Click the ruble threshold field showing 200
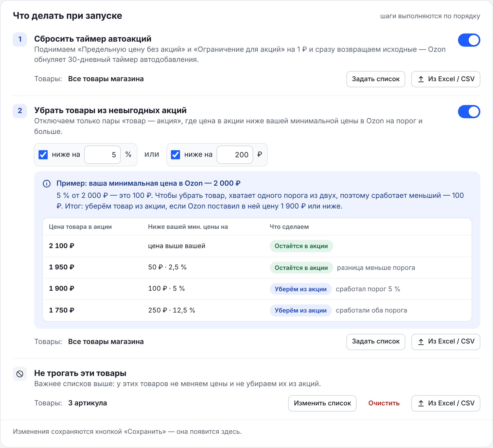This screenshot has width=493, height=448. (235, 155)
